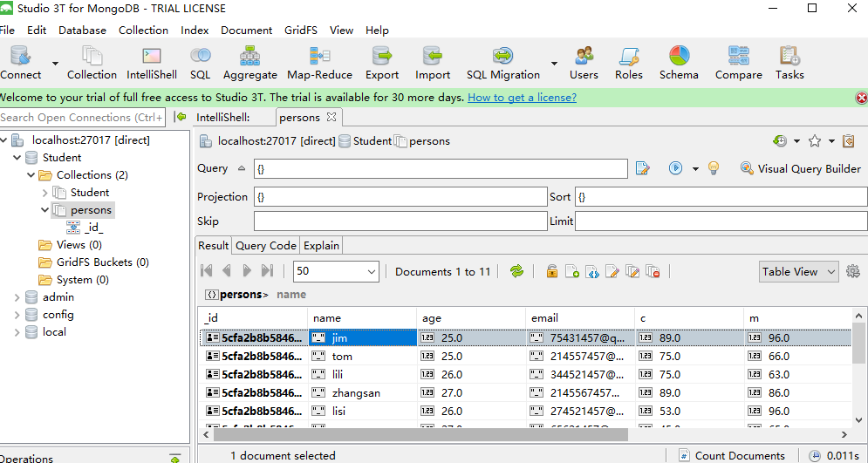Click the lightbulb hint icon
This screenshot has height=463, width=868.
click(714, 168)
